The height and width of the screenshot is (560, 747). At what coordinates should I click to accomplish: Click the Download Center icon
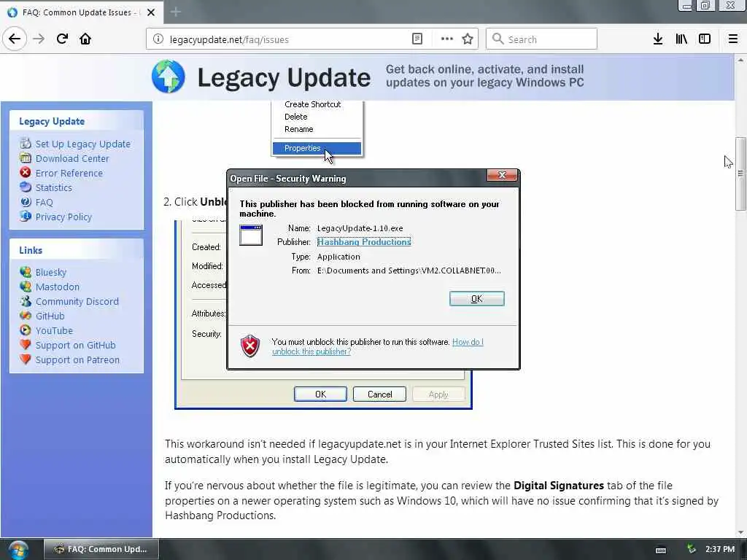point(26,157)
